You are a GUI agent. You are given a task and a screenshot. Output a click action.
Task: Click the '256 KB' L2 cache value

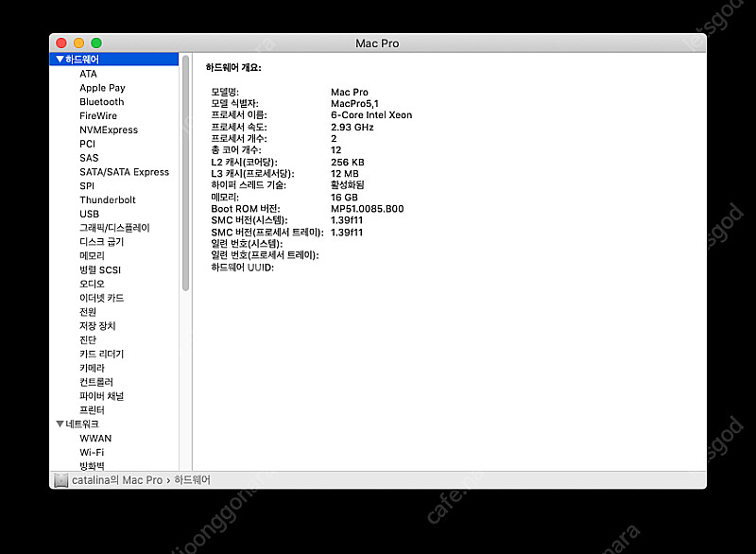347,162
